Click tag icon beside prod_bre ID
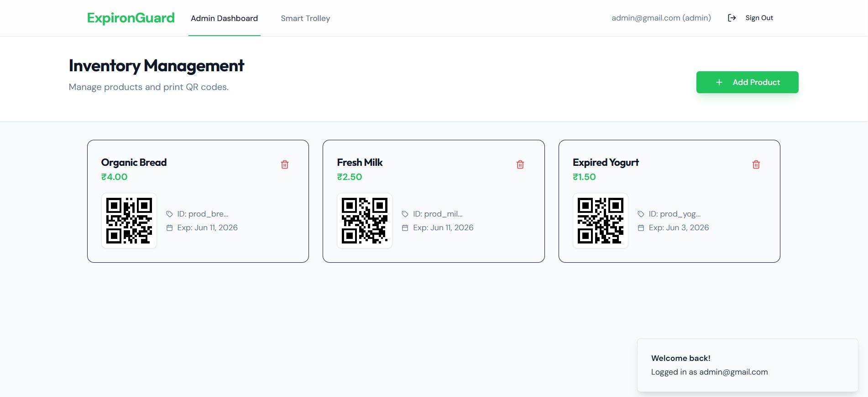This screenshot has width=868, height=397. (169, 214)
